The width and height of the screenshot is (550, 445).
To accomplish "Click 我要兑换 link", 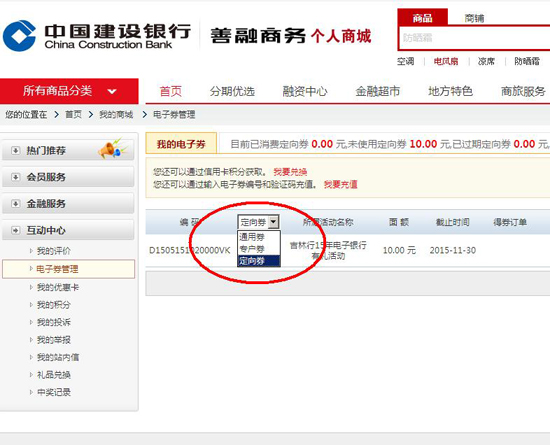I will pos(290,172).
